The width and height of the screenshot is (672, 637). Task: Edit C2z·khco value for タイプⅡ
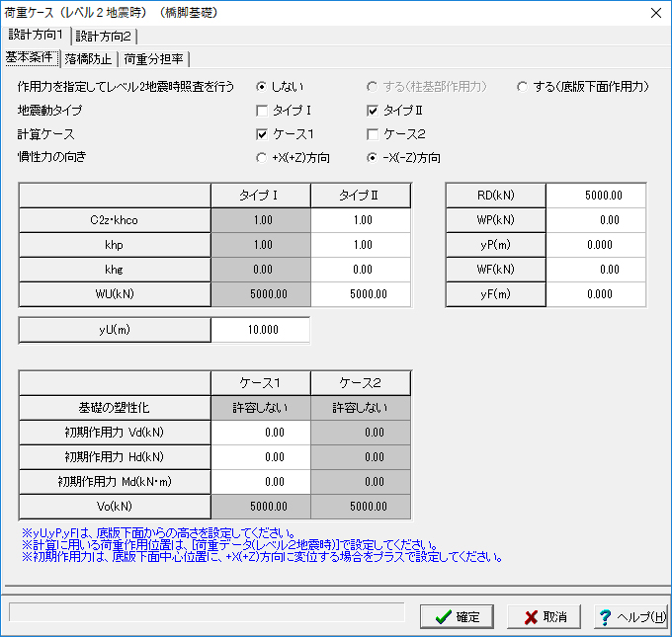click(x=361, y=220)
